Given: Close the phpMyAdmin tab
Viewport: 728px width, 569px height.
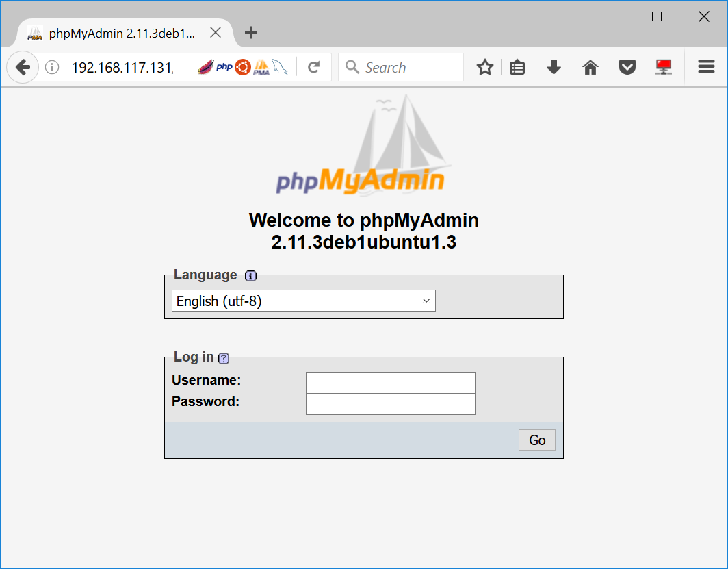Looking at the screenshot, I should click(x=216, y=32).
